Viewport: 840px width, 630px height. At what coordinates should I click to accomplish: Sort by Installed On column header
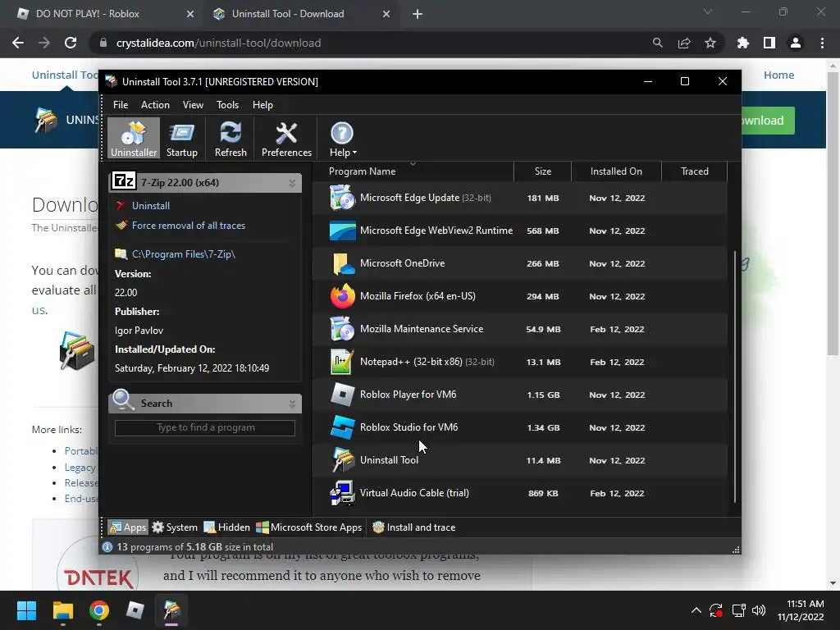tap(616, 171)
